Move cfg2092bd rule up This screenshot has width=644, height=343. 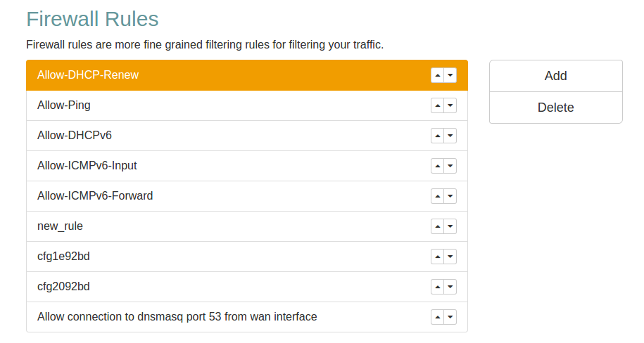coord(437,287)
